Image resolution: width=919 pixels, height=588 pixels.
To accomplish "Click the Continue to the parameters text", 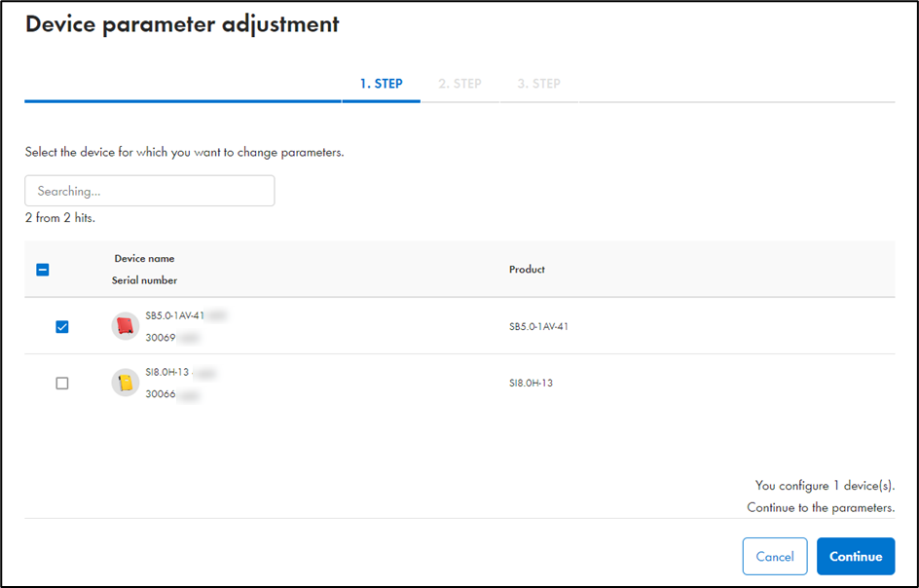I will (x=821, y=507).
